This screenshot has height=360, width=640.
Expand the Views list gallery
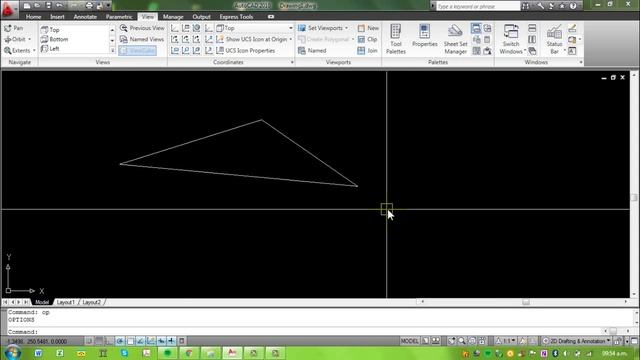pos(112,50)
